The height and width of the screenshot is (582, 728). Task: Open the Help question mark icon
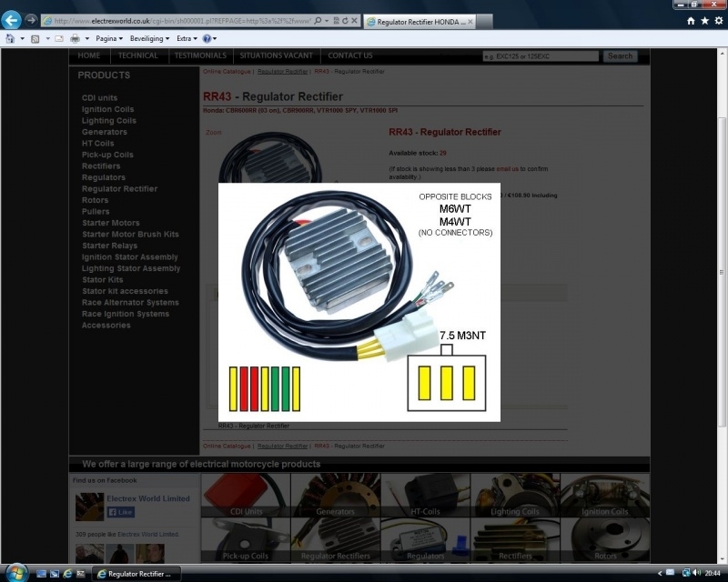[207, 38]
